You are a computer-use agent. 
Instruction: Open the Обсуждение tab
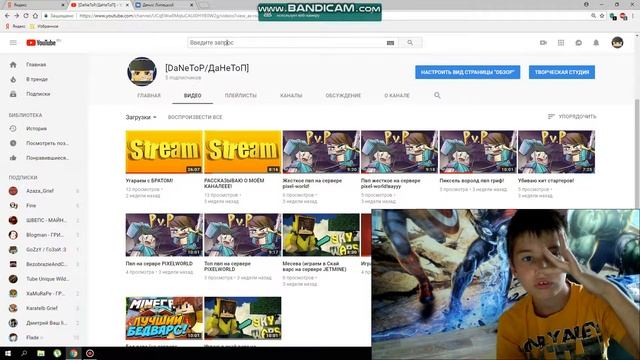(x=343, y=96)
